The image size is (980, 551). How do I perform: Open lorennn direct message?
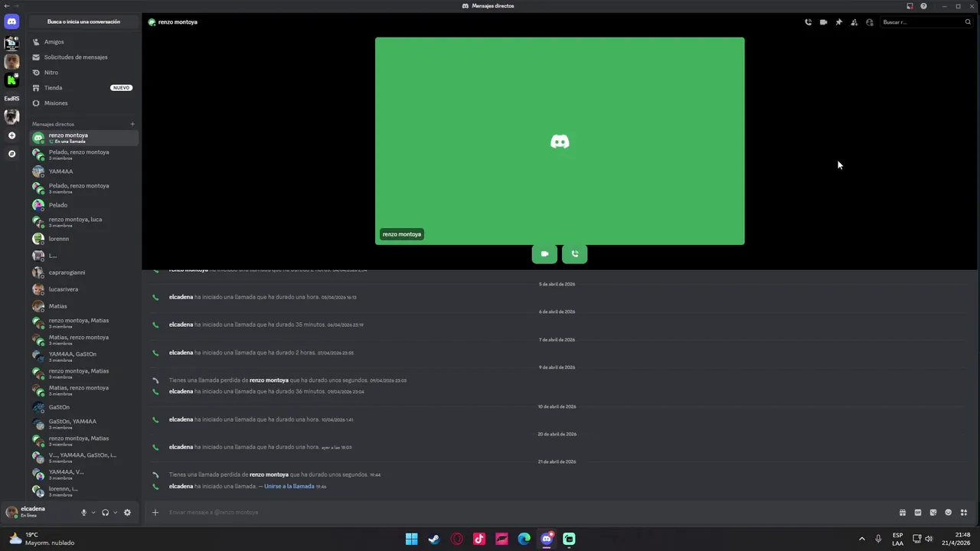pyautogui.click(x=84, y=239)
